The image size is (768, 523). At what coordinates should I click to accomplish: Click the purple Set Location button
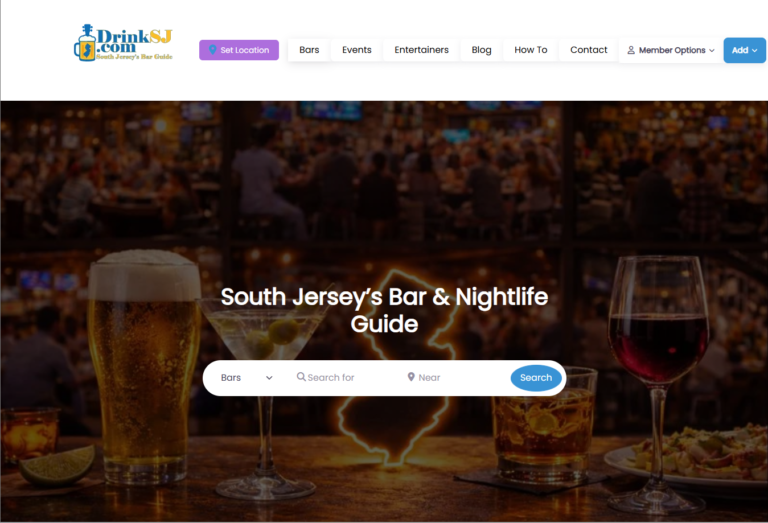pyautogui.click(x=239, y=50)
